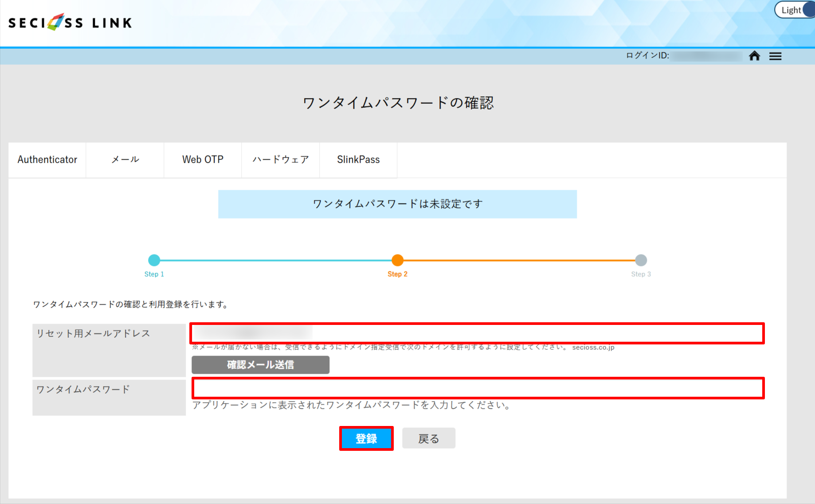Click the Step 1 progress marker
This screenshot has width=815, height=504.
coord(154,260)
